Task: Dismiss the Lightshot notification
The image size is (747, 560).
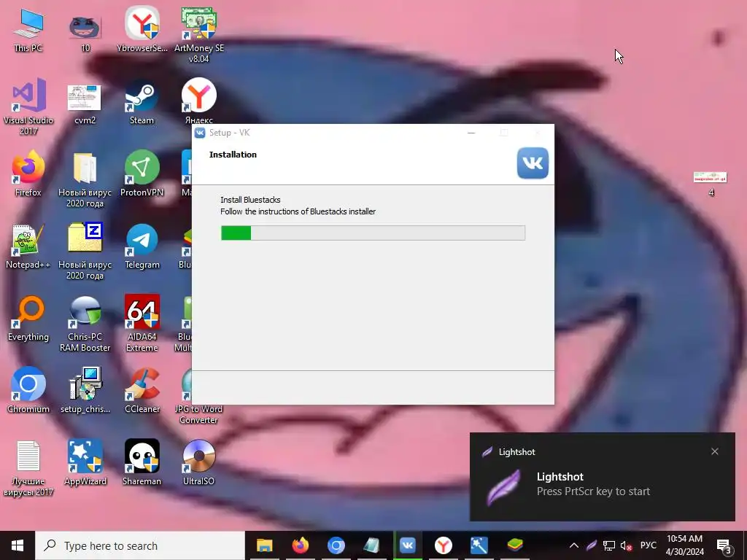Action: [715, 451]
